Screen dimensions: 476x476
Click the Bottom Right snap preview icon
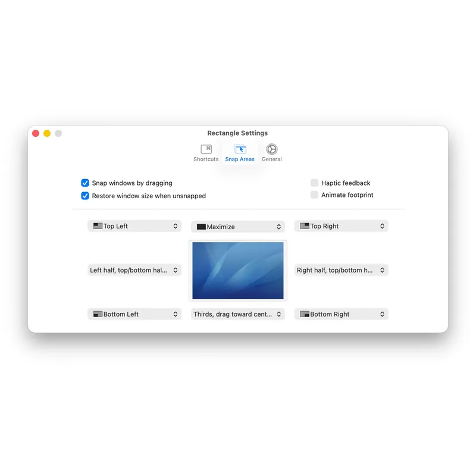304,314
